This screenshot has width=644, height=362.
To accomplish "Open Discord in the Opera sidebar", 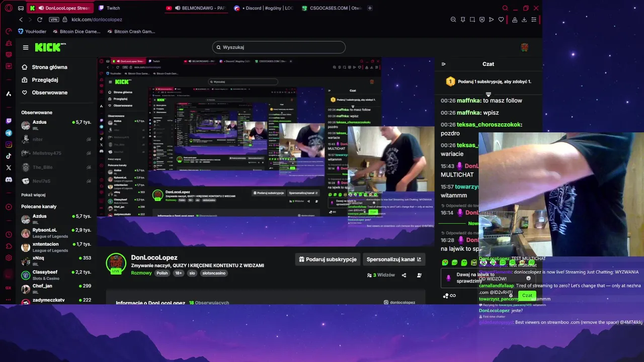I will (9, 179).
